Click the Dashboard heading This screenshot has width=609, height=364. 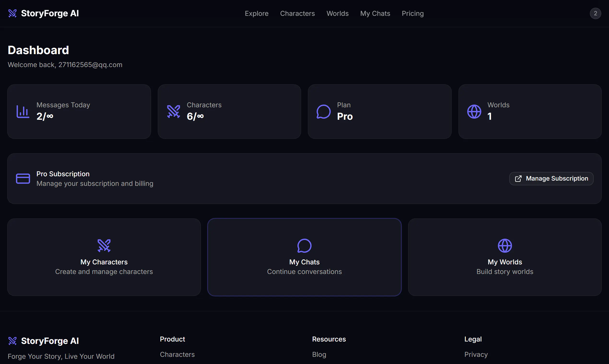click(38, 50)
